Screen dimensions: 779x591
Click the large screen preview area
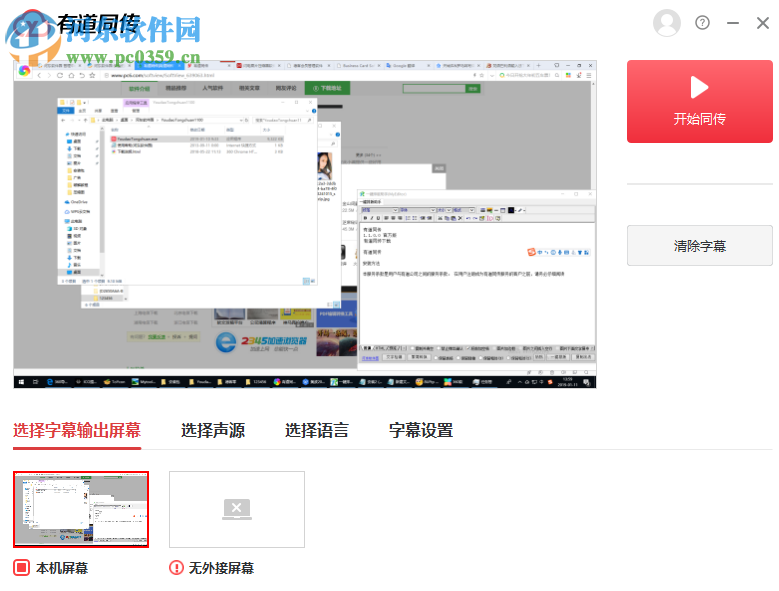pos(305,224)
